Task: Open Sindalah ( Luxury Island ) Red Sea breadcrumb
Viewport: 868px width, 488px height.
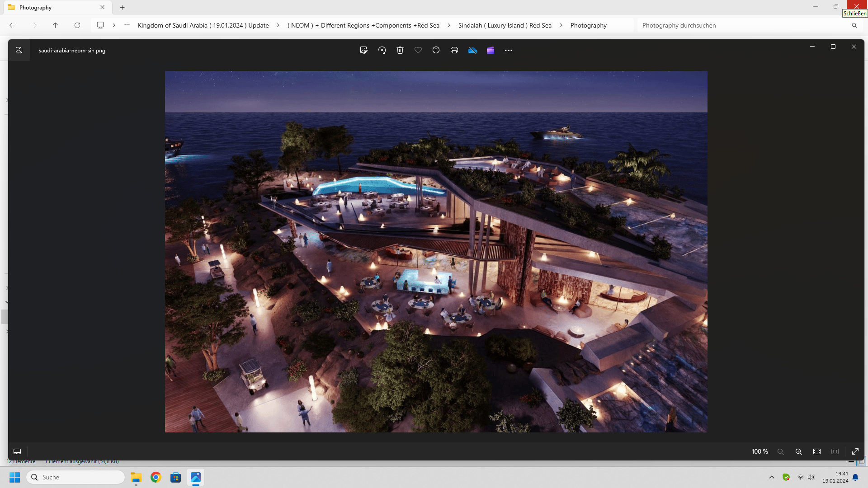Action: click(x=505, y=25)
